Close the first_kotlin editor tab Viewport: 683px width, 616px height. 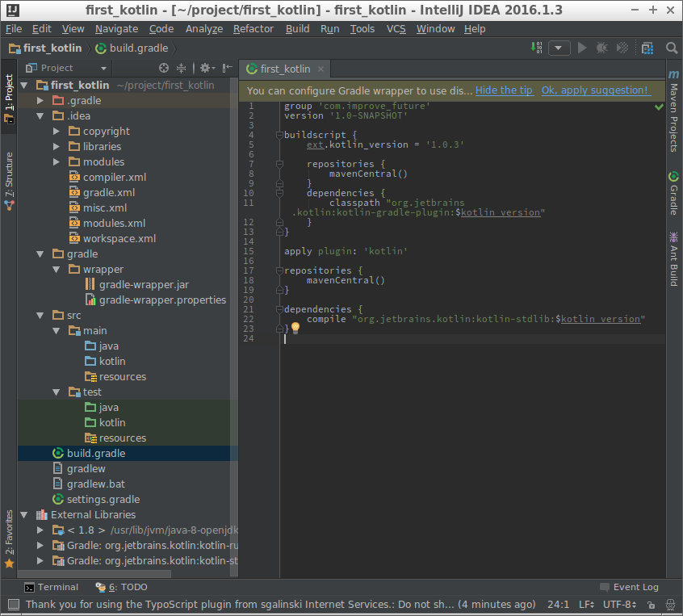click(x=321, y=69)
